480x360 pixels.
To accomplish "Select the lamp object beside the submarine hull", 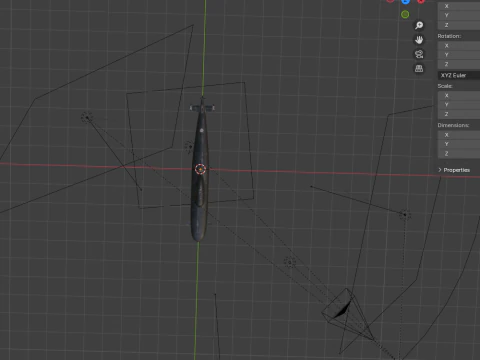I will point(189,146).
